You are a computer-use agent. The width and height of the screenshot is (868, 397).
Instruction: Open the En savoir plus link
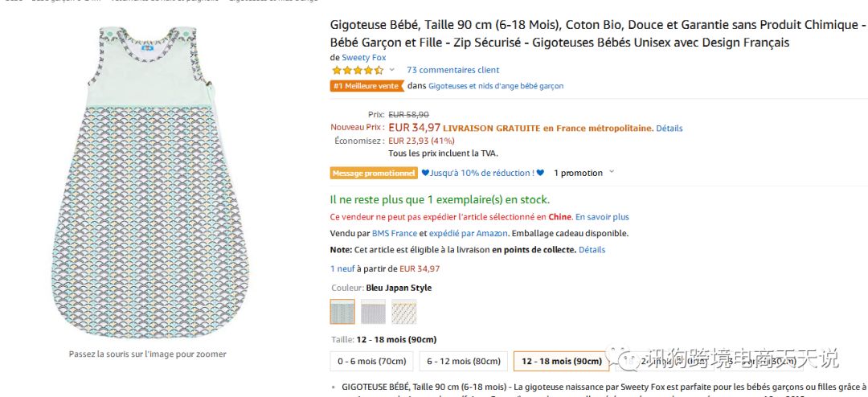(601, 217)
